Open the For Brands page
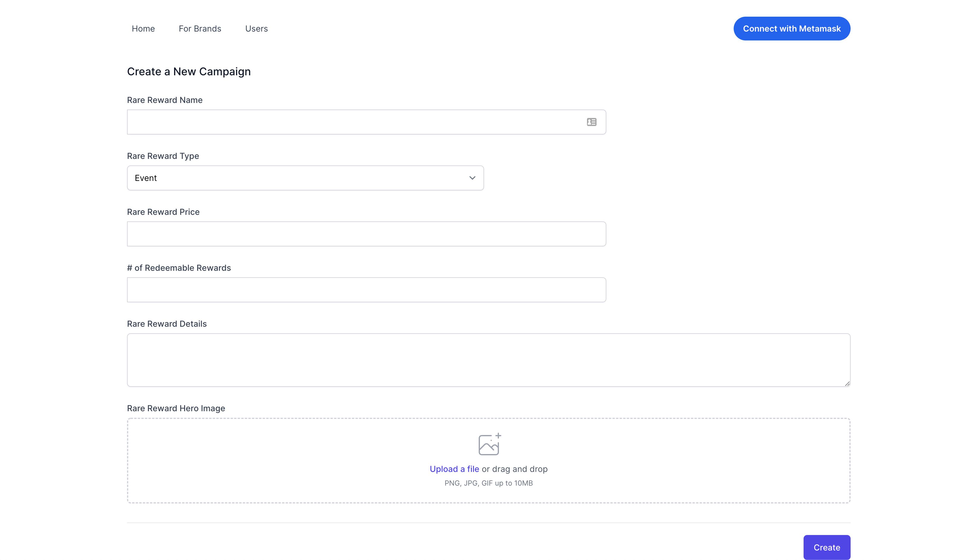The height and width of the screenshot is (560, 958). 200,29
